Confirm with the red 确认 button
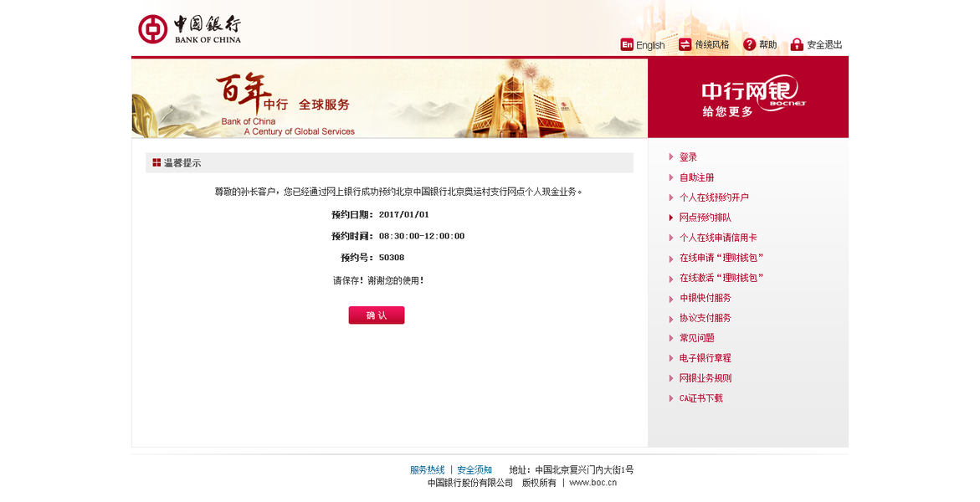The width and height of the screenshot is (980, 502). [377, 315]
